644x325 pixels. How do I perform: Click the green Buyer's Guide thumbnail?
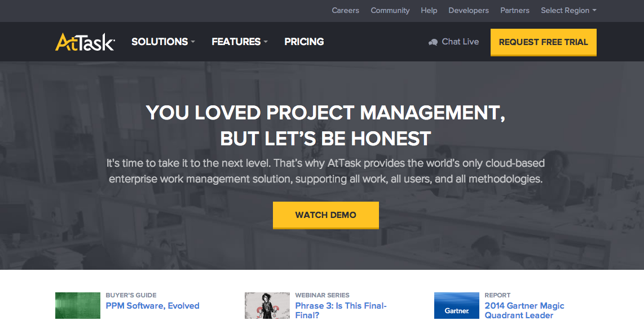(x=78, y=306)
